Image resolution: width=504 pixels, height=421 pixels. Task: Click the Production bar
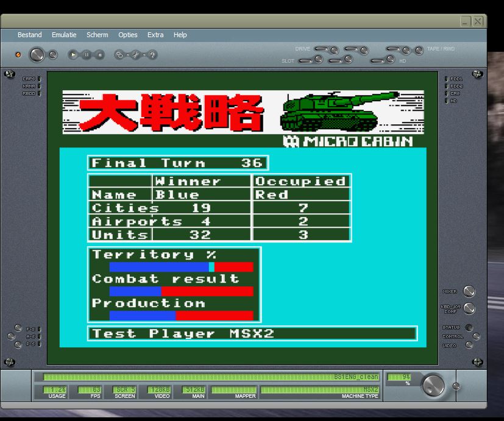(181, 316)
